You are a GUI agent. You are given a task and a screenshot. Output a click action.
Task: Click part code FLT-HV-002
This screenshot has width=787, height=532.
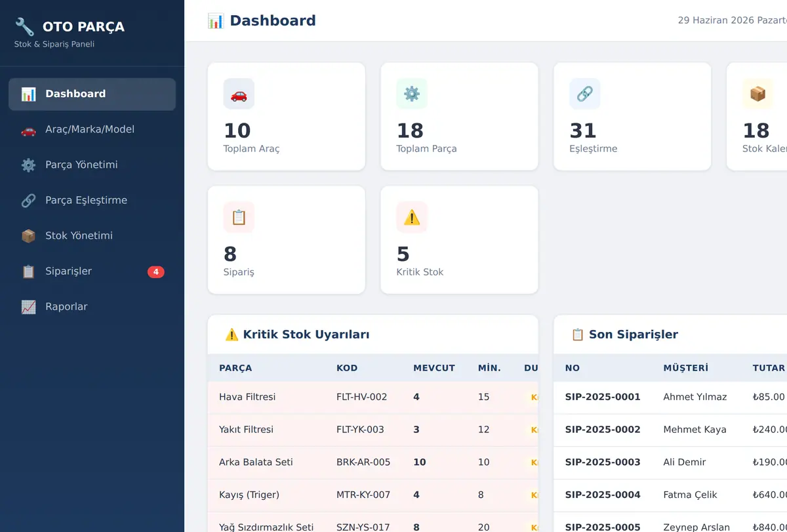pos(362,397)
